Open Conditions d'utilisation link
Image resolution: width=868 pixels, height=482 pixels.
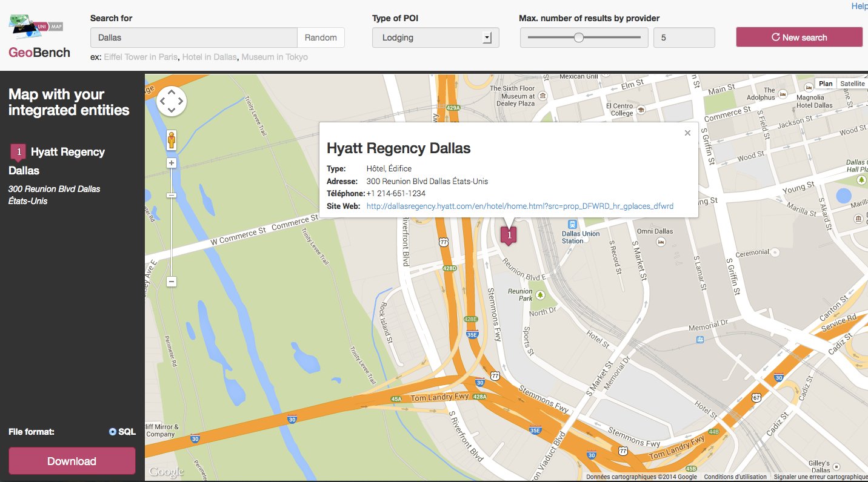[735, 477]
